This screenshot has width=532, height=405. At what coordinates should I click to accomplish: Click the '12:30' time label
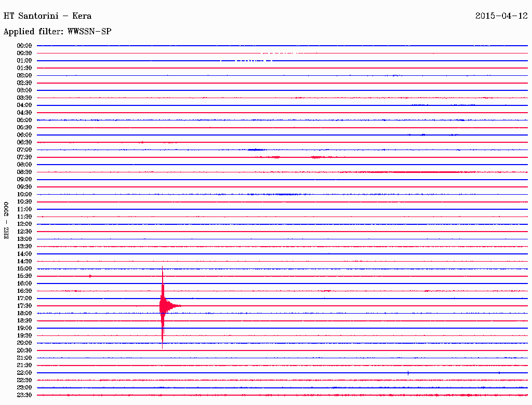coord(24,232)
